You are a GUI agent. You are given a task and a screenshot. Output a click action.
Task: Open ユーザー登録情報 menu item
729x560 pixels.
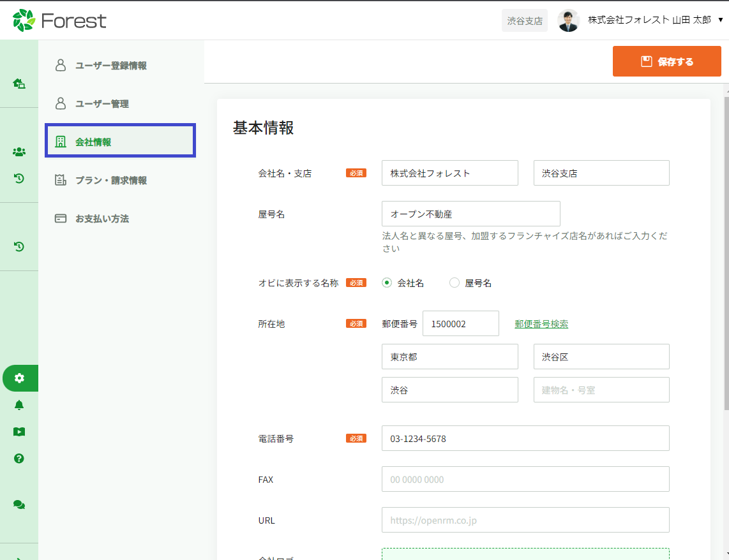pos(111,66)
